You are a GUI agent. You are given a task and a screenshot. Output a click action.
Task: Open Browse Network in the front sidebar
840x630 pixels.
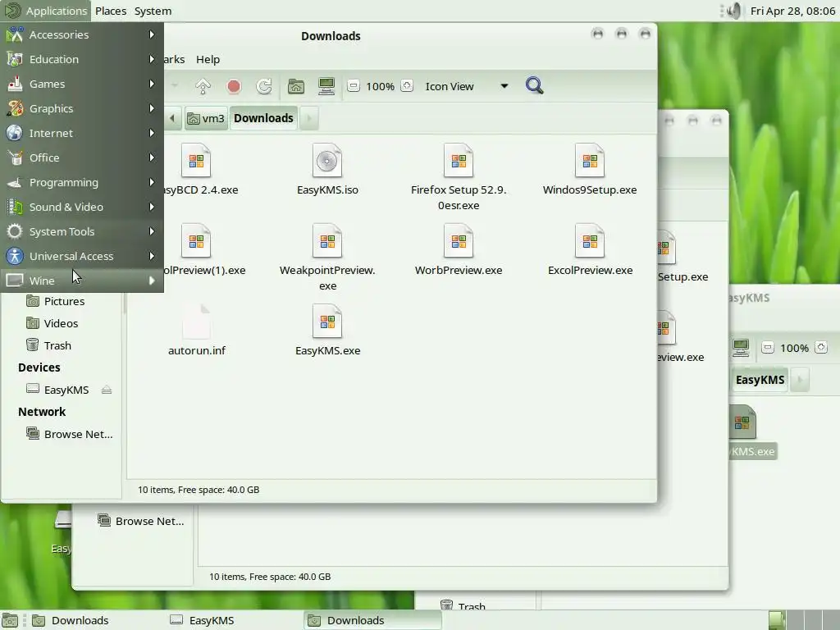[x=78, y=435]
